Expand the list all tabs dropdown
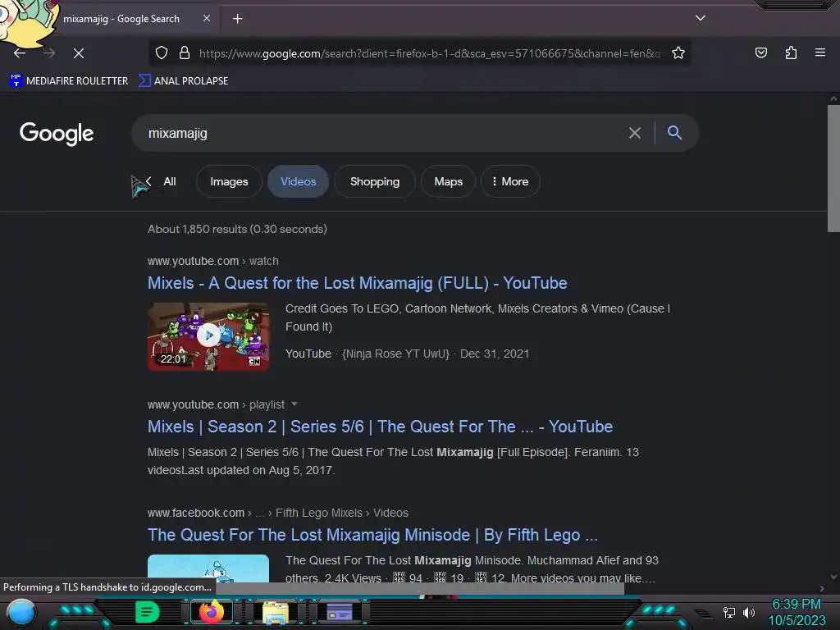The image size is (840, 630). (701, 18)
